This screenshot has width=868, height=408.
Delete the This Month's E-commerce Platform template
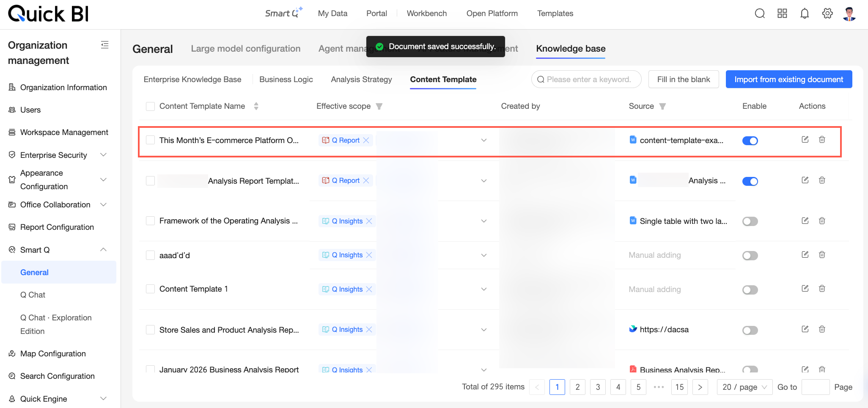click(822, 140)
